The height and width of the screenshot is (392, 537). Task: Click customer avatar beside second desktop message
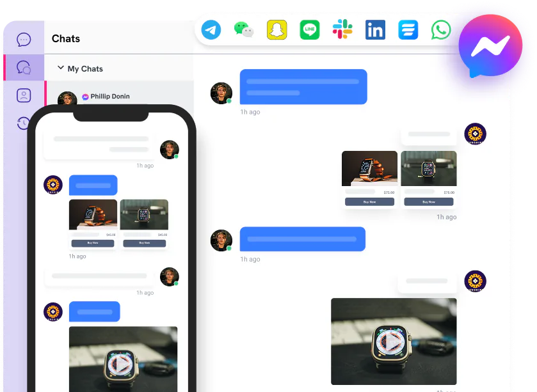tap(221, 240)
